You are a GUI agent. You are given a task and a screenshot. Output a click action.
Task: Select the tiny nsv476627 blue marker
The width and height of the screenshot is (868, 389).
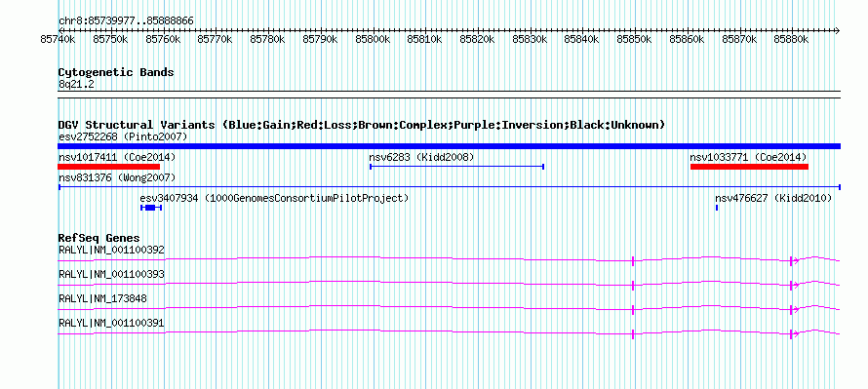click(717, 208)
